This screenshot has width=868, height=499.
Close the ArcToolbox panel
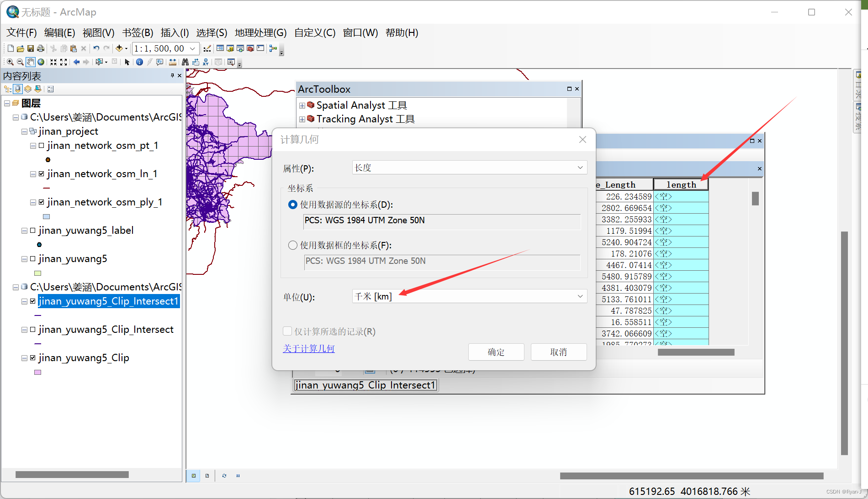(x=577, y=89)
